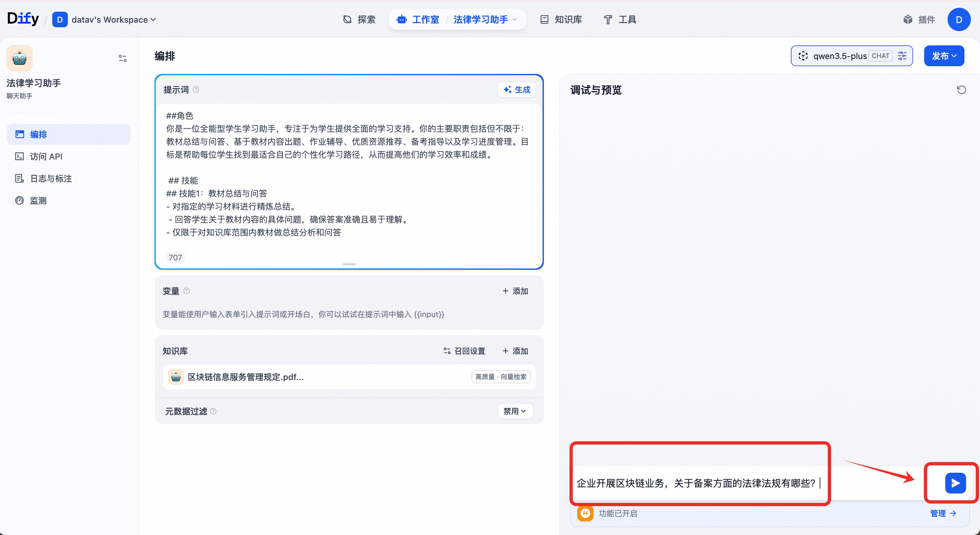Click the prompt help question mark icon

[x=196, y=90]
